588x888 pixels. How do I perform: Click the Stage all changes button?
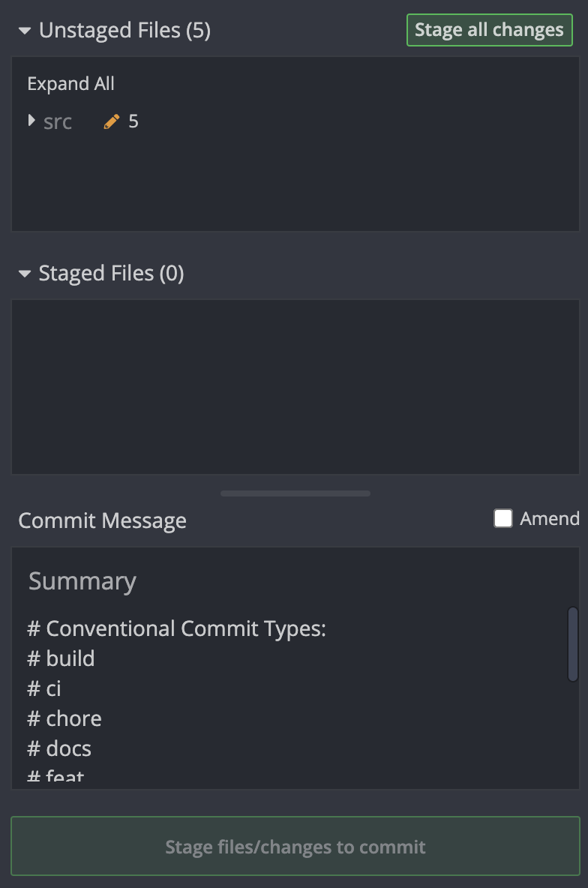pyautogui.click(x=489, y=30)
